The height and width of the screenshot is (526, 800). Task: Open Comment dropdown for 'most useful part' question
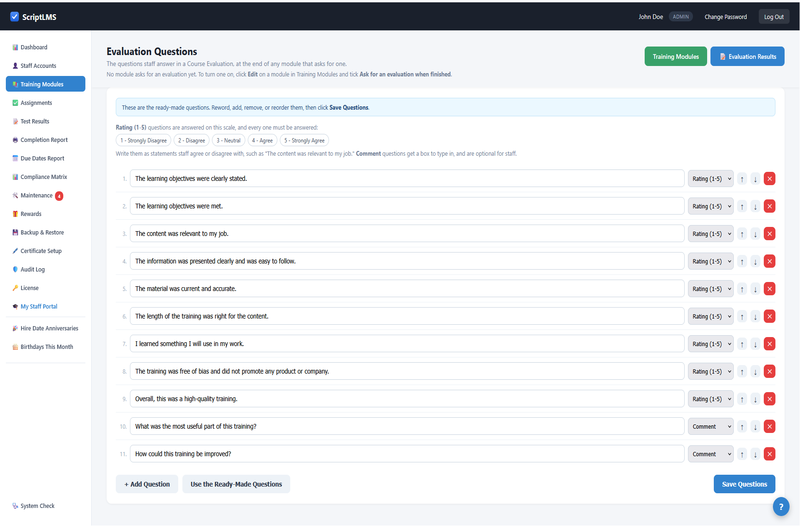coord(711,427)
